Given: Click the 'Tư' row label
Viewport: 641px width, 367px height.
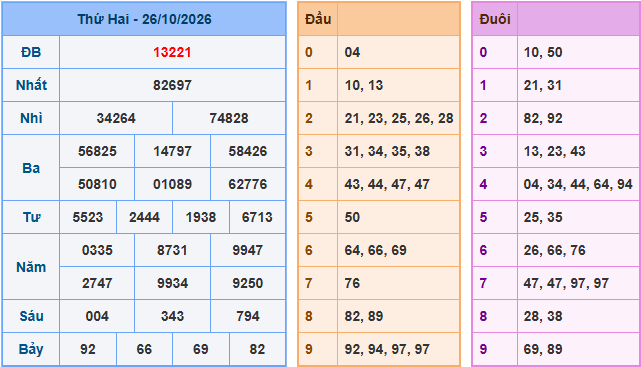Looking at the screenshot, I should [31, 217].
